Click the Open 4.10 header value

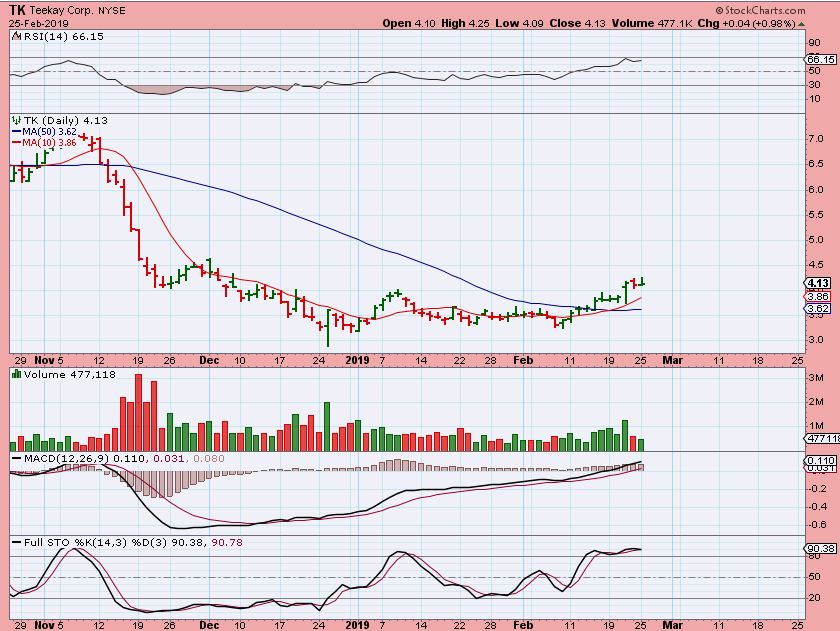tap(409, 24)
